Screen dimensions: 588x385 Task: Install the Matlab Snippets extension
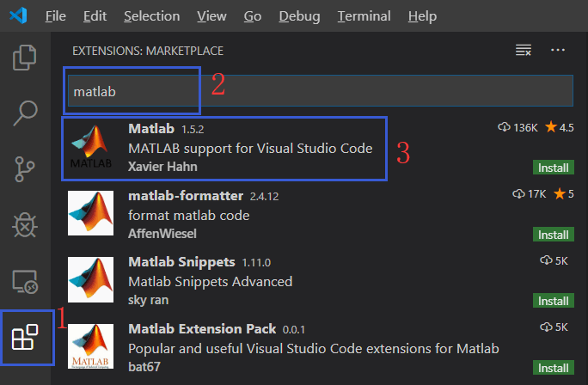tap(553, 301)
